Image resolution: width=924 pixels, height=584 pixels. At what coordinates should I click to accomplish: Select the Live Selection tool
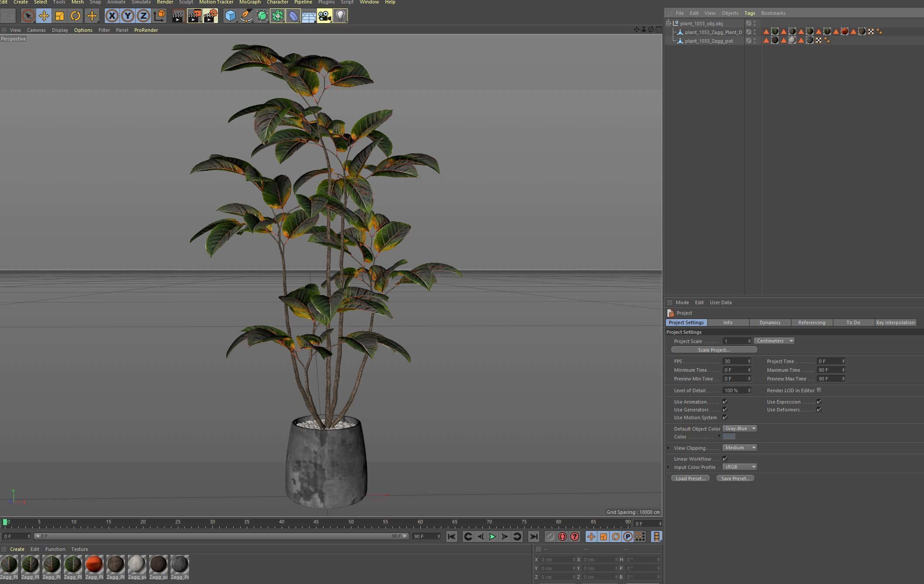pyautogui.click(x=28, y=16)
